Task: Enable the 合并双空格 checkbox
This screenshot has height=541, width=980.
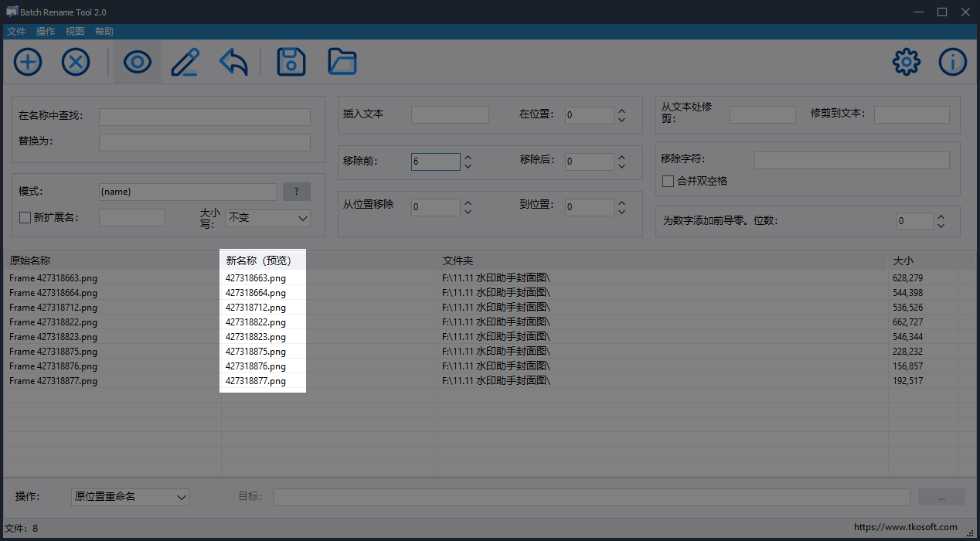Action: 669,181
